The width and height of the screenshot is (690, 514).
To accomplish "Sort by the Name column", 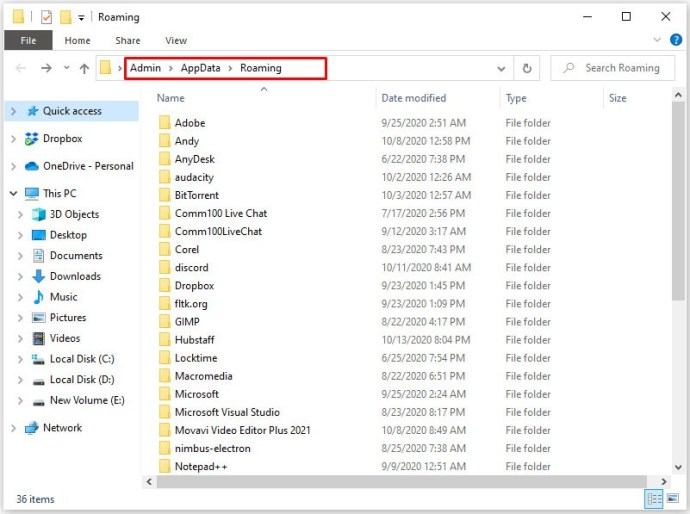I will (170, 98).
